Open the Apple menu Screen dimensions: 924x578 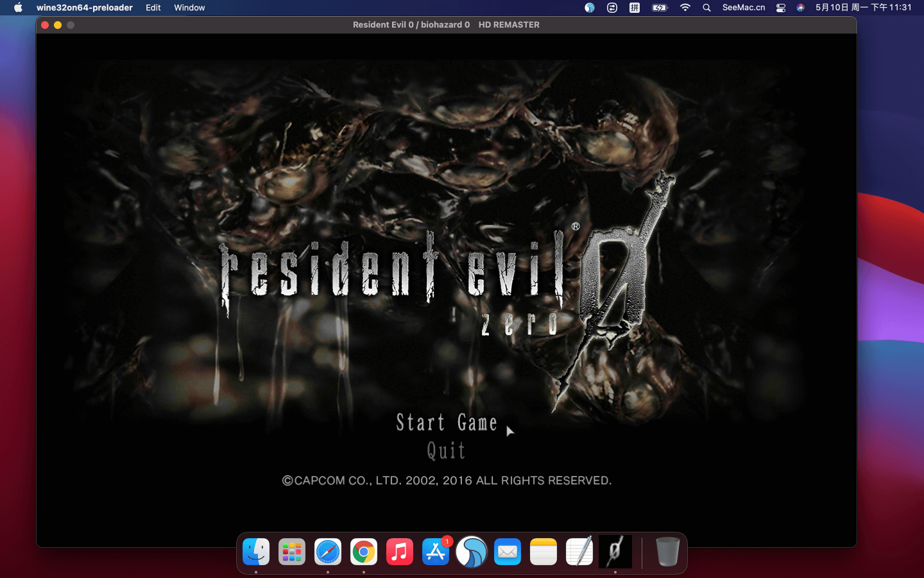coord(18,8)
